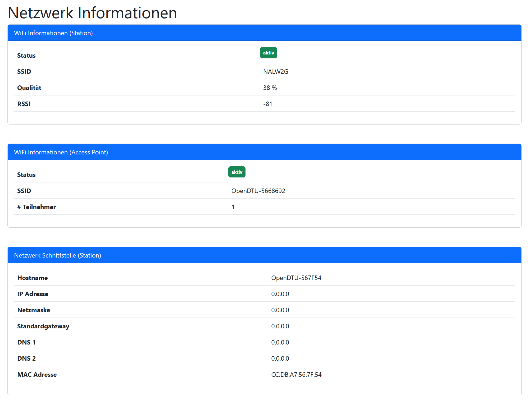Click the Qualität row showing 38 %

click(x=270, y=88)
